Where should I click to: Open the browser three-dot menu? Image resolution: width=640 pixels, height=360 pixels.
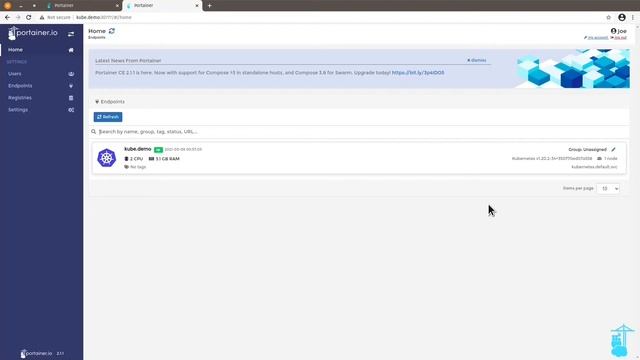tap(633, 18)
